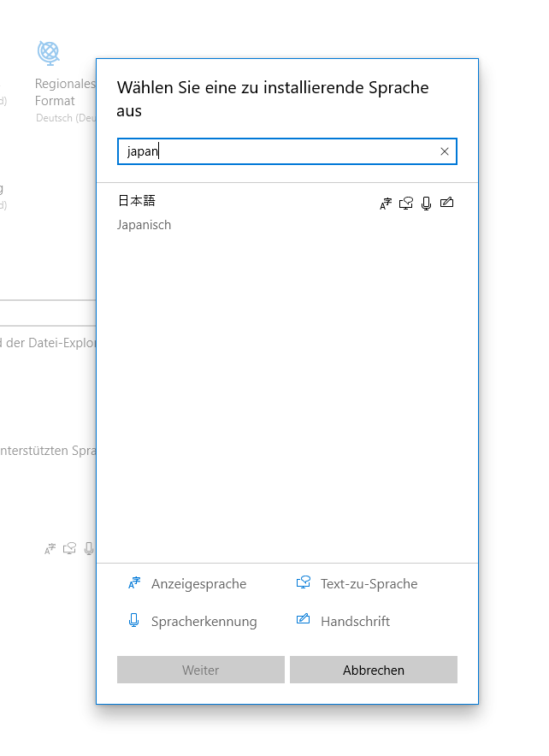
Task: Cancel the dialog with Abbrechen
Action: 373,670
